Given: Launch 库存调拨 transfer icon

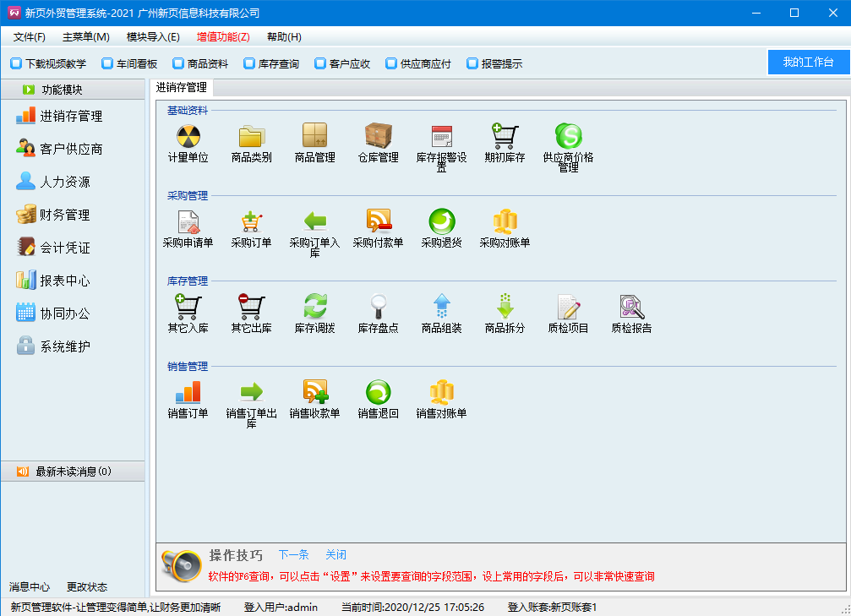Looking at the screenshot, I should (x=314, y=307).
